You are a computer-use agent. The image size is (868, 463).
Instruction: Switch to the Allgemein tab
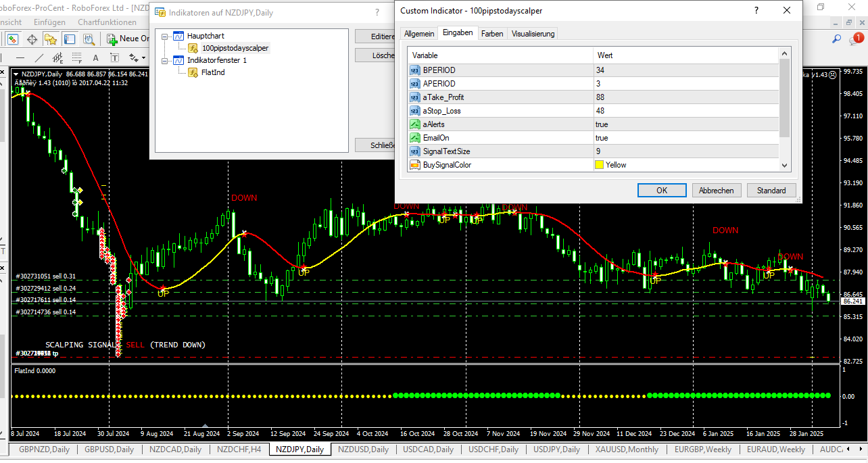(x=419, y=34)
